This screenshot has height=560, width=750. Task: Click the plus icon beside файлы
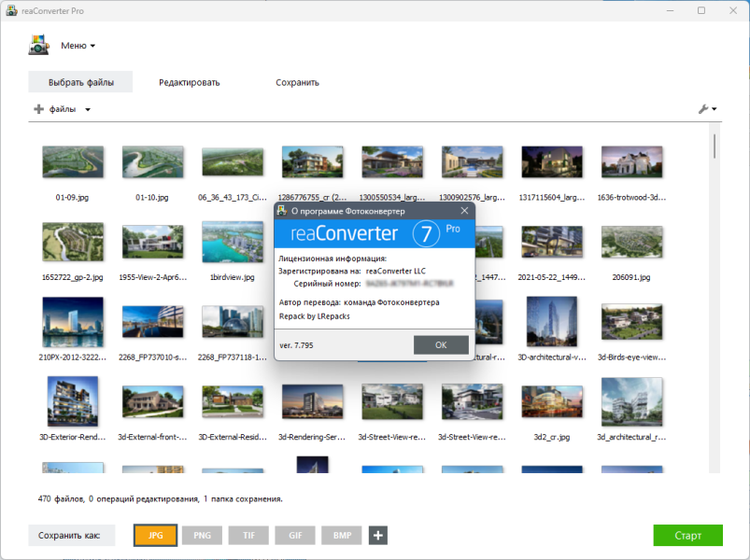[38, 109]
